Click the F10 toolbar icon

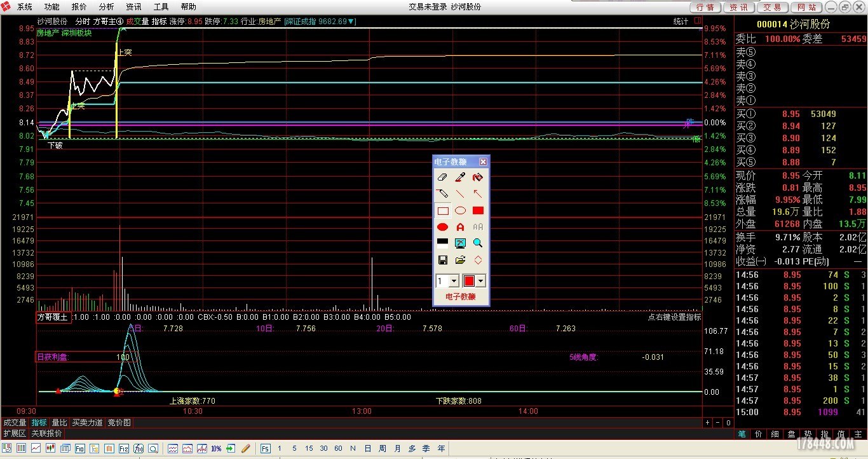[80, 449]
